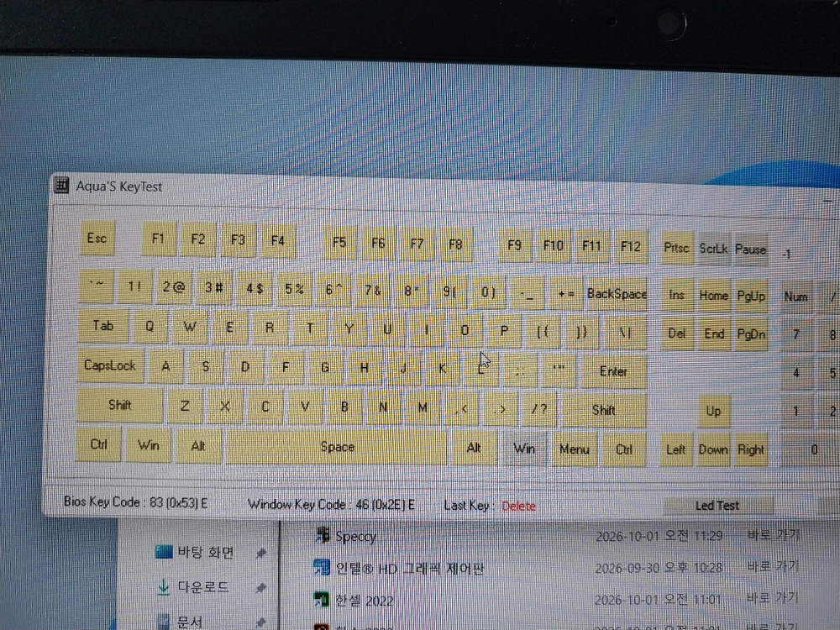Click the unhighlighted right Win key
This screenshot has height=630, width=840.
point(524,449)
